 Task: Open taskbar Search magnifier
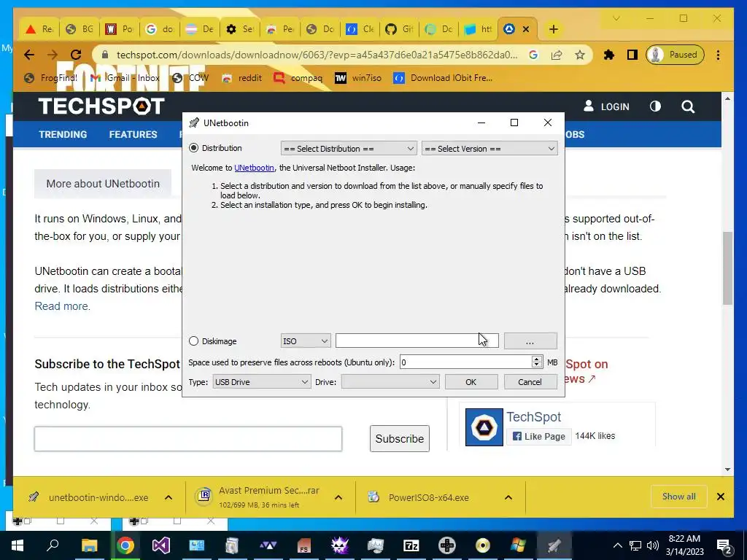pyautogui.click(x=53, y=545)
